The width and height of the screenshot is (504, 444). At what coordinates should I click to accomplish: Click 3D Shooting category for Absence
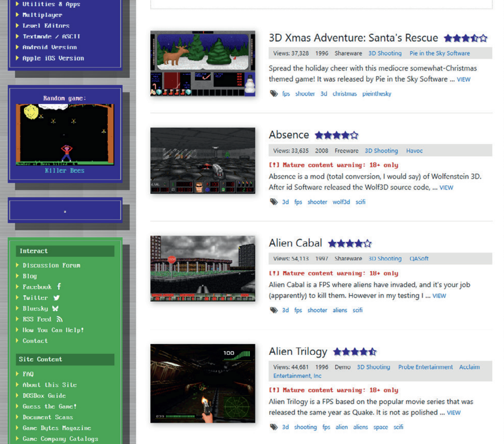click(x=381, y=151)
